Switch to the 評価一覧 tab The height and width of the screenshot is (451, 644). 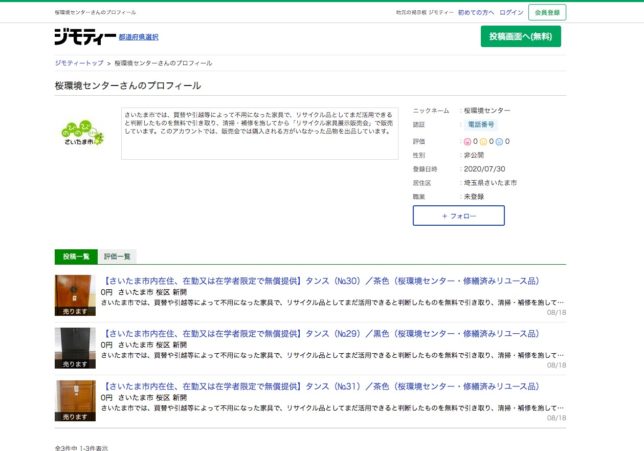(x=118, y=257)
